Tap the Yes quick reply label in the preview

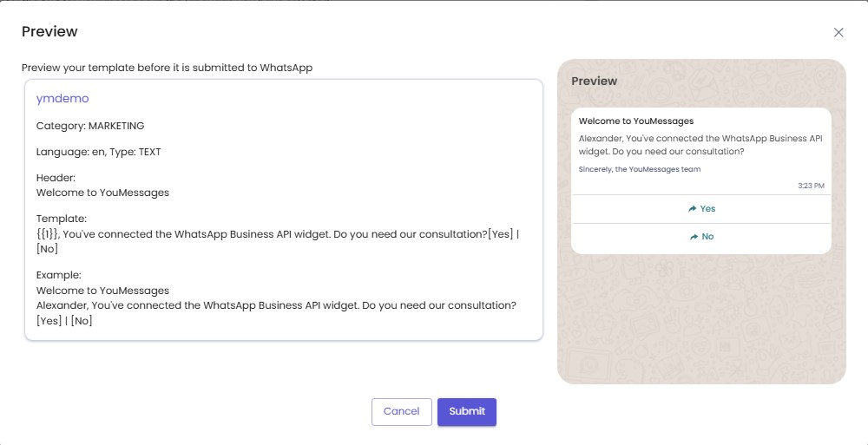click(707, 209)
